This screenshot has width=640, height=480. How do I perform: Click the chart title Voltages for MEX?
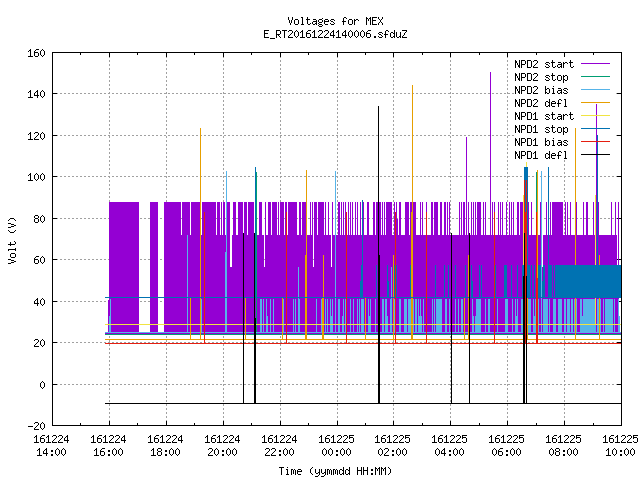pyautogui.click(x=335, y=21)
